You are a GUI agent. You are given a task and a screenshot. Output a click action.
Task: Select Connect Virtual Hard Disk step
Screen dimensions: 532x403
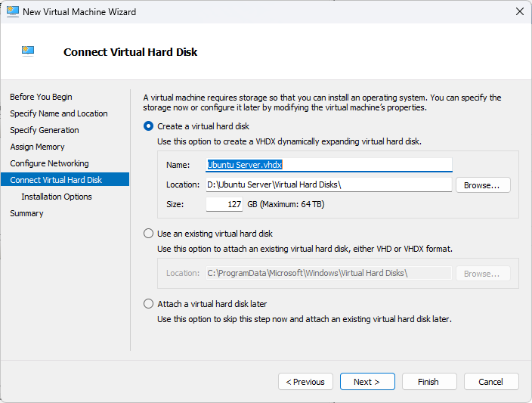click(x=56, y=180)
